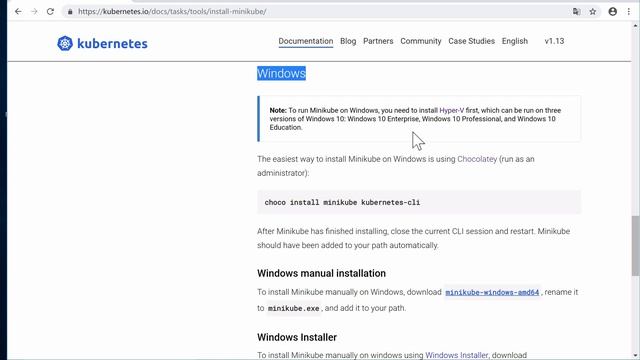The image size is (640, 360).
Task: Click the scrollbar down arrow
Action: point(636,356)
